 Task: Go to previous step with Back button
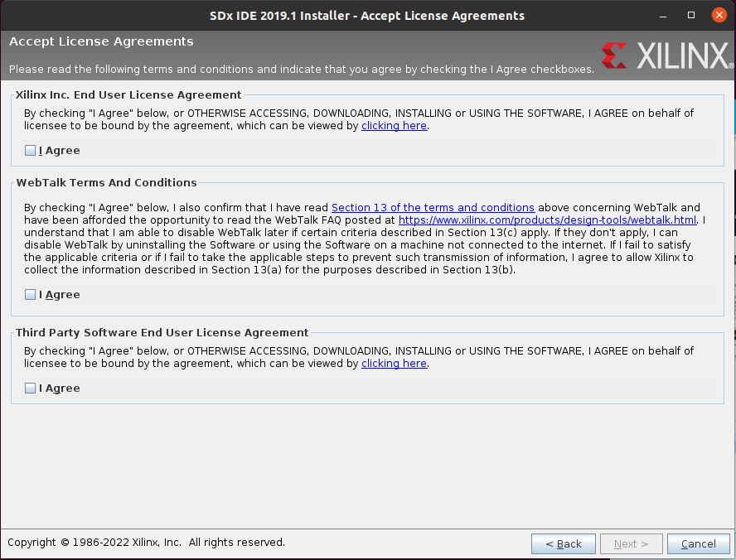click(563, 544)
